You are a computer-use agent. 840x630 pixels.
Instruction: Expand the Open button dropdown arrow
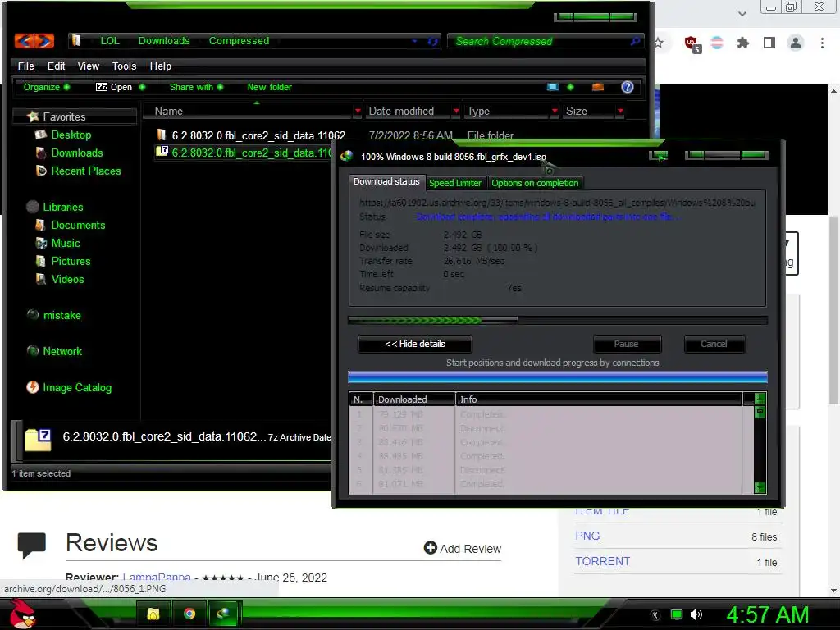tap(142, 87)
